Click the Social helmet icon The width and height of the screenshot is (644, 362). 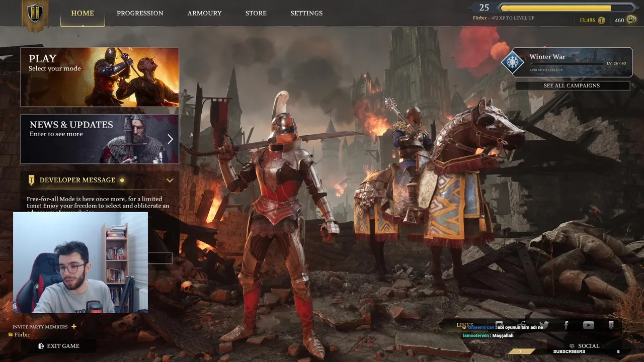coord(572,346)
